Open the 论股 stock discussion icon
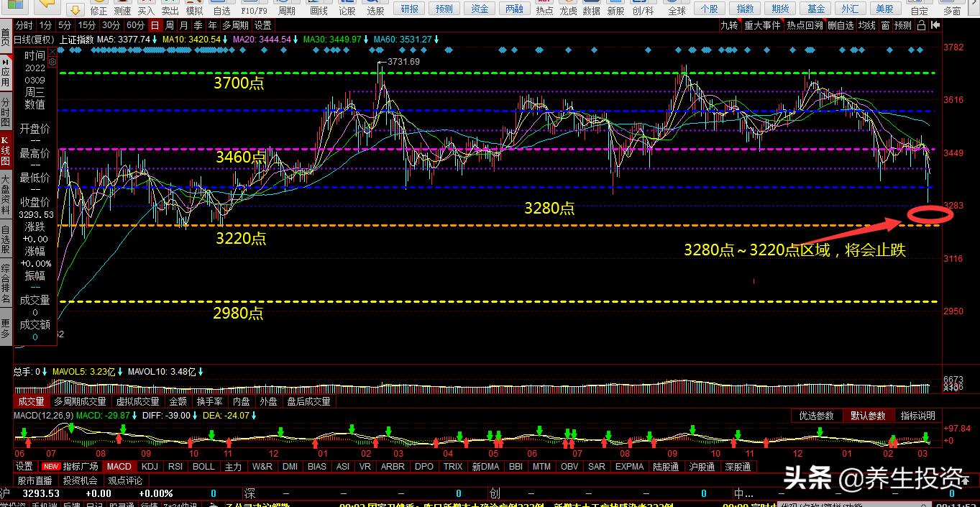Viewport: 980px width, 507px height. tap(347, 8)
